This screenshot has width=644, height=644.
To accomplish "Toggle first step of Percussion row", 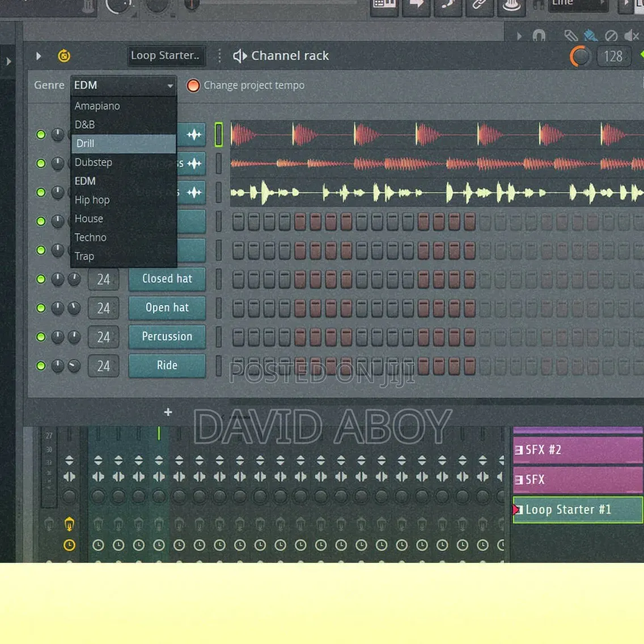I will click(238, 337).
